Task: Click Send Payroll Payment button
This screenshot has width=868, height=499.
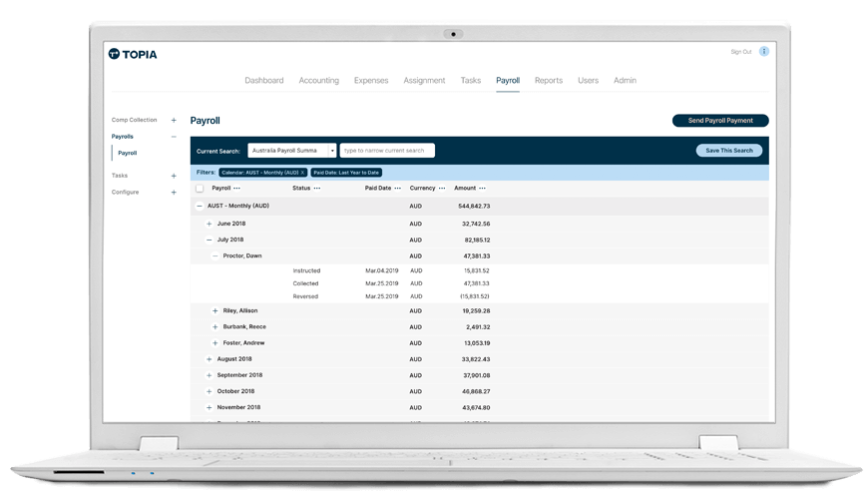Action: 720,120
